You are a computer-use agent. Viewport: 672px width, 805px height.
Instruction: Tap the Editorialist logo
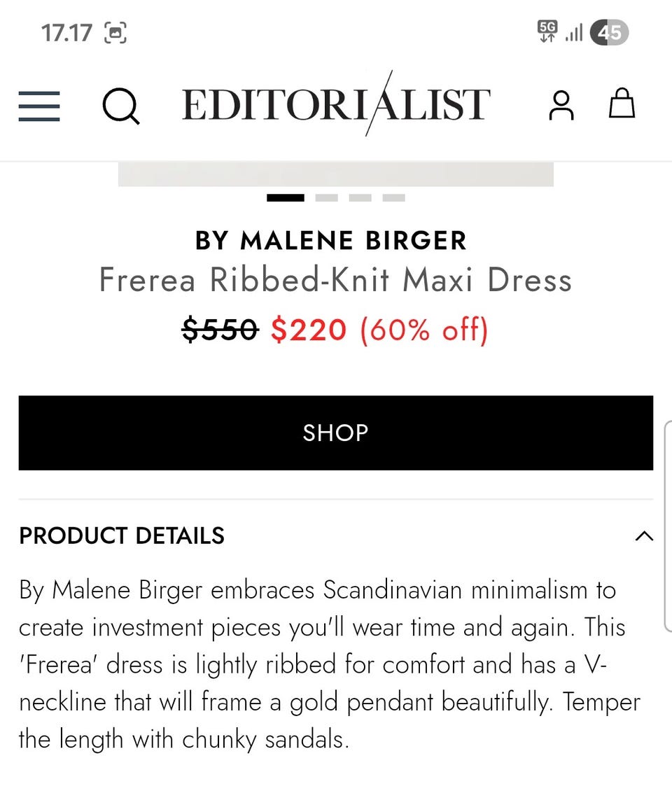336,104
